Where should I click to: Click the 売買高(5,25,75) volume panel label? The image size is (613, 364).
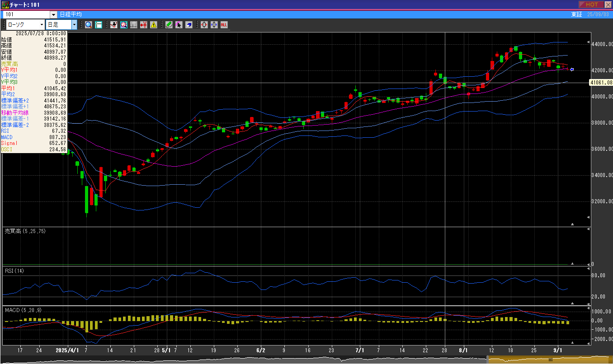pyautogui.click(x=25, y=231)
